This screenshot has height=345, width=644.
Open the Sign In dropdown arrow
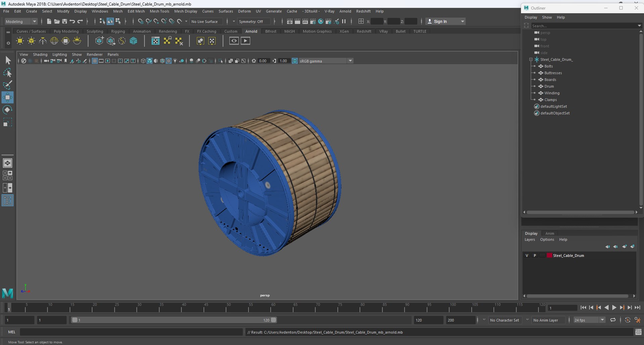pyautogui.click(x=463, y=21)
